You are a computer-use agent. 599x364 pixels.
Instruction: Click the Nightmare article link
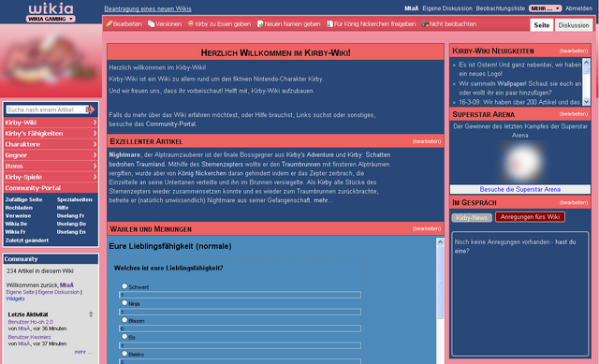pos(124,154)
